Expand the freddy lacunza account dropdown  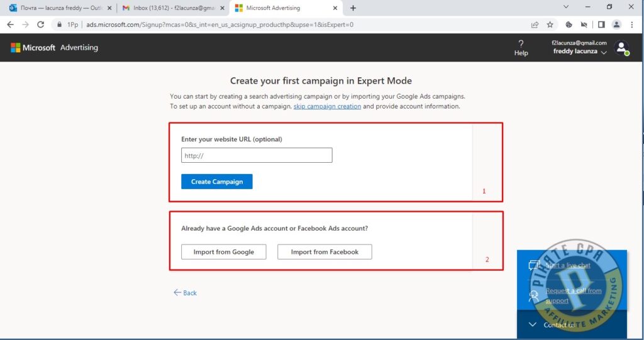603,52
